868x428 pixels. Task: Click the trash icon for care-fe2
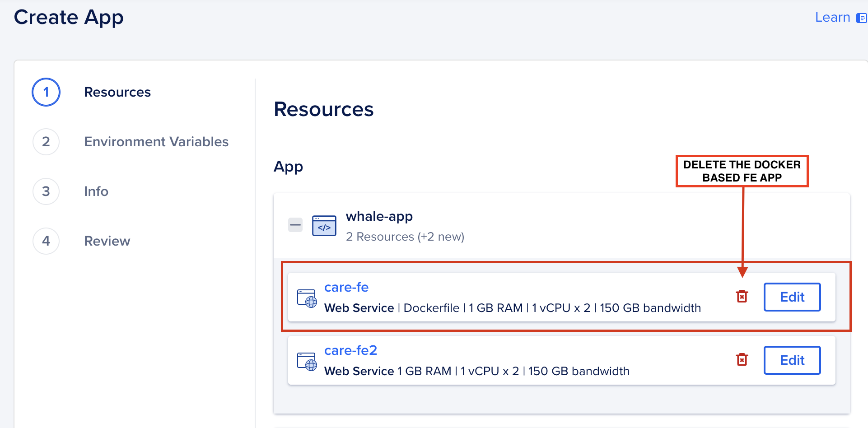[x=742, y=360]
